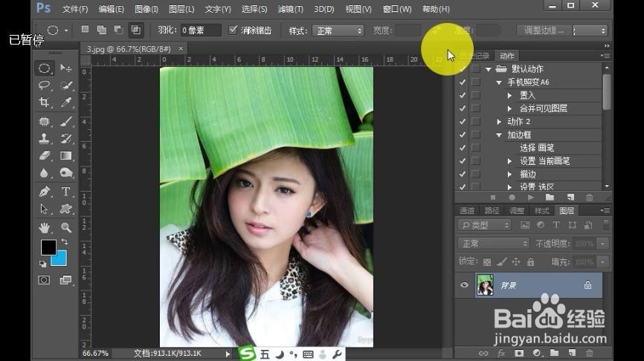Screen dimensions: 644x361
Task: Collapse the 默认动作 action set
Action: (x=489, y=69)
